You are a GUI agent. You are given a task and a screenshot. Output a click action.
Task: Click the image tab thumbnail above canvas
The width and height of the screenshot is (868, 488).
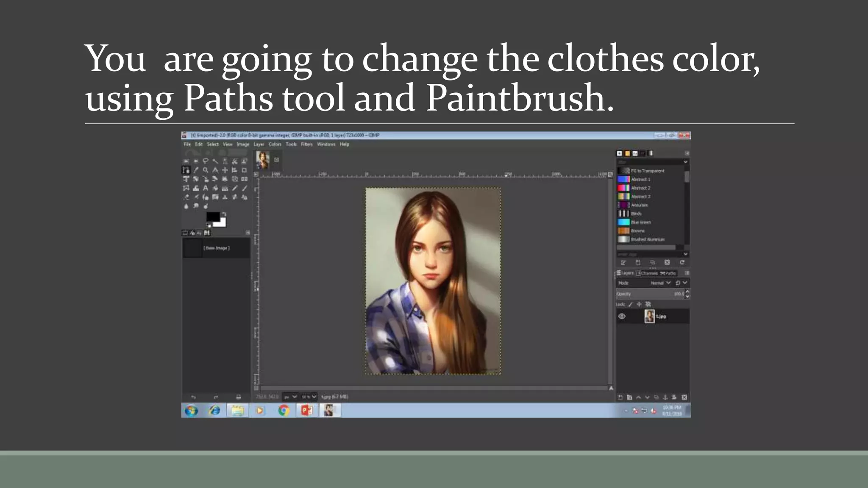[x=262, y=160]
